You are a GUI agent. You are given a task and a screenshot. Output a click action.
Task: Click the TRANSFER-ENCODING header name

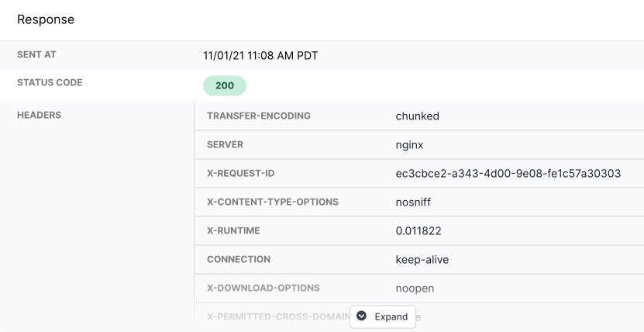coord(259,116)
